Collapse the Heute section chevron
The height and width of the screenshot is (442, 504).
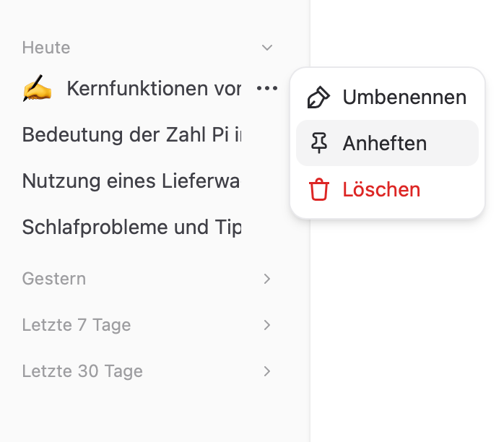pyautogui.click(x=266, y=48)
